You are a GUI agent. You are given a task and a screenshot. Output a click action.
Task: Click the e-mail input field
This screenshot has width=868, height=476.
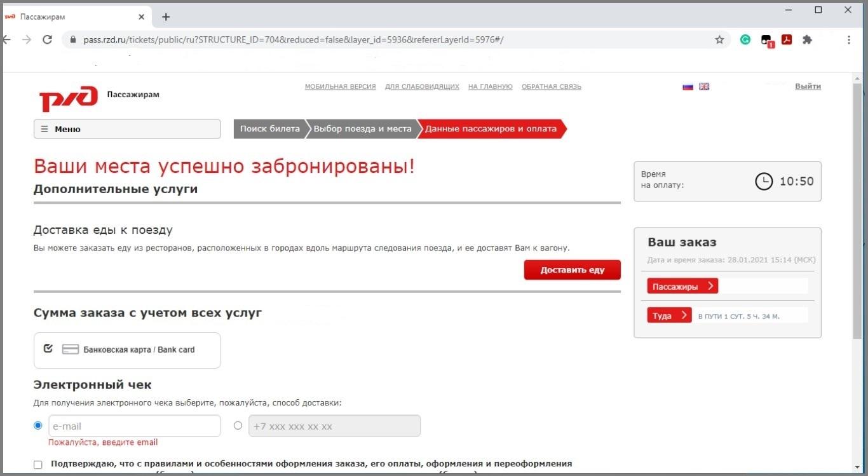[134, 426]
